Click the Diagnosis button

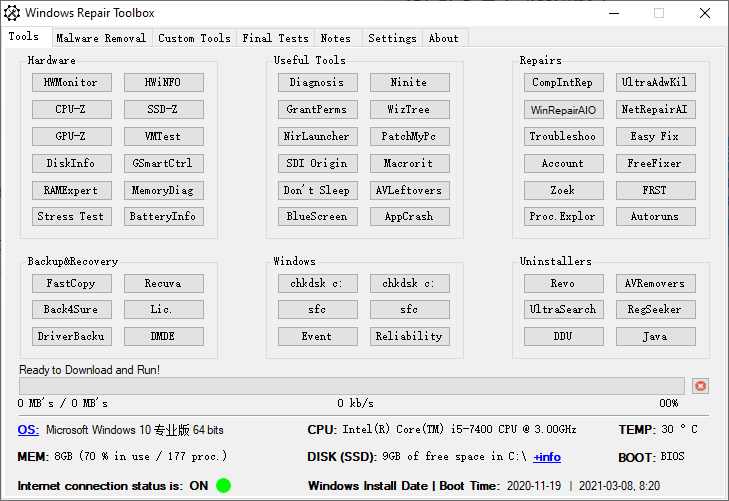point(318,82)
